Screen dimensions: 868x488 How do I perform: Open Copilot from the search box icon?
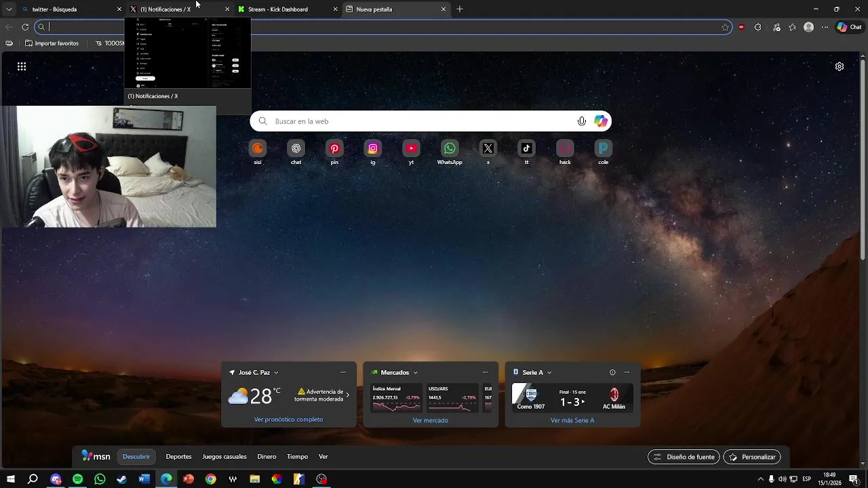tap(601, 121)
